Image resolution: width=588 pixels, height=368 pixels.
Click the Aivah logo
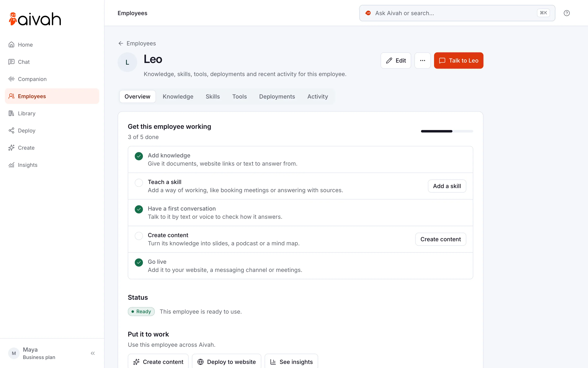click(35, 19)
